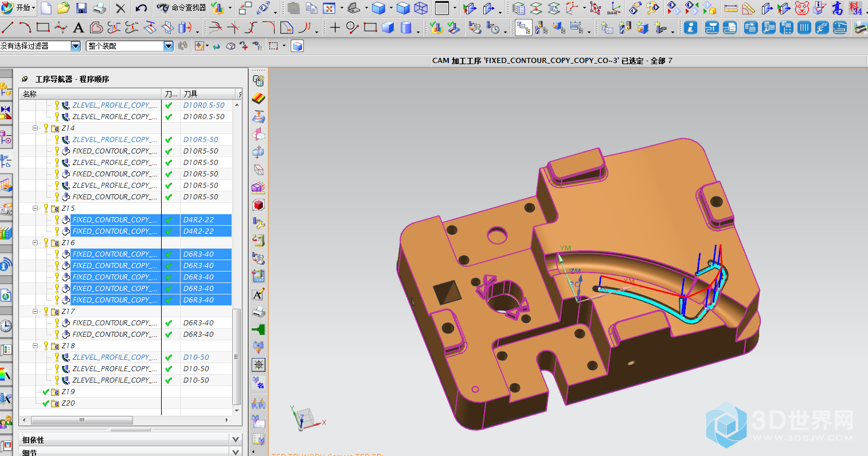Open the Machine Tool View
This screenshot has width=868, height=456.
541,27
